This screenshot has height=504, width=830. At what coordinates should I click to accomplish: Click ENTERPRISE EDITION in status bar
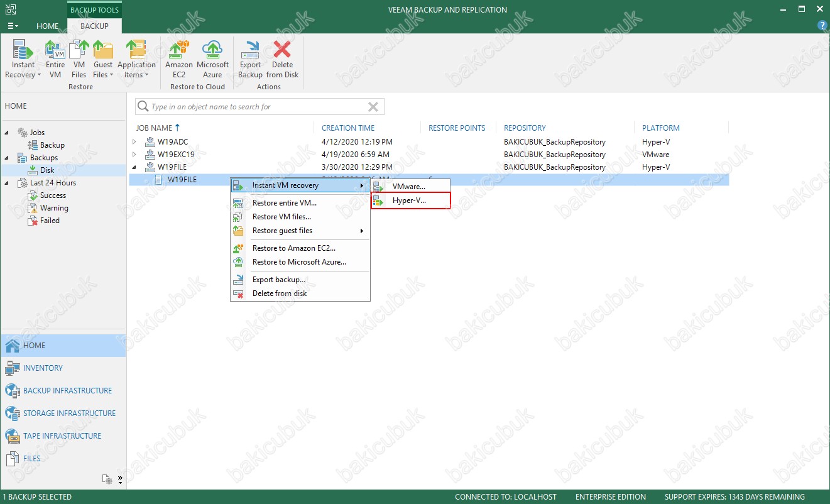tap(611, 497)
